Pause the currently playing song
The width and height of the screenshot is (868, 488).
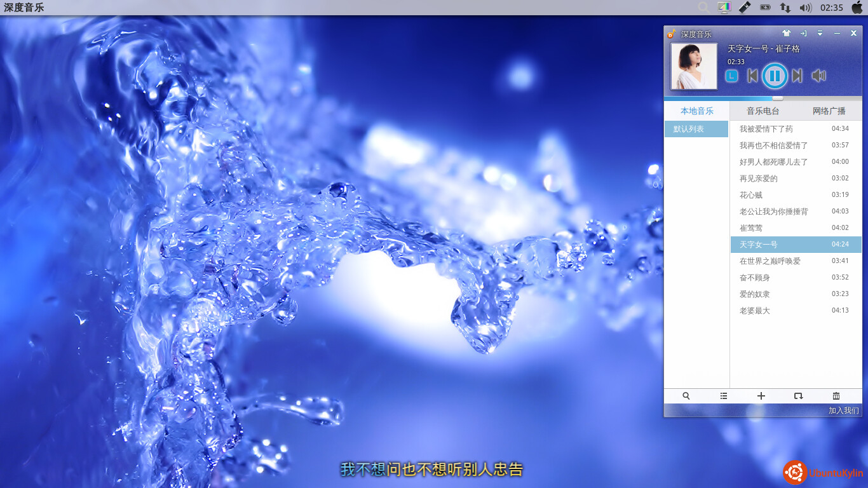[775, 76]
